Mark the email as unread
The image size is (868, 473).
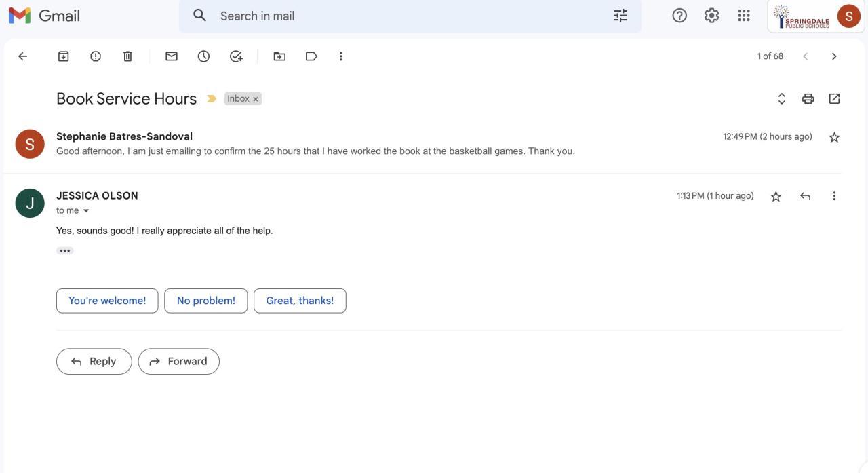click(172, 56)
